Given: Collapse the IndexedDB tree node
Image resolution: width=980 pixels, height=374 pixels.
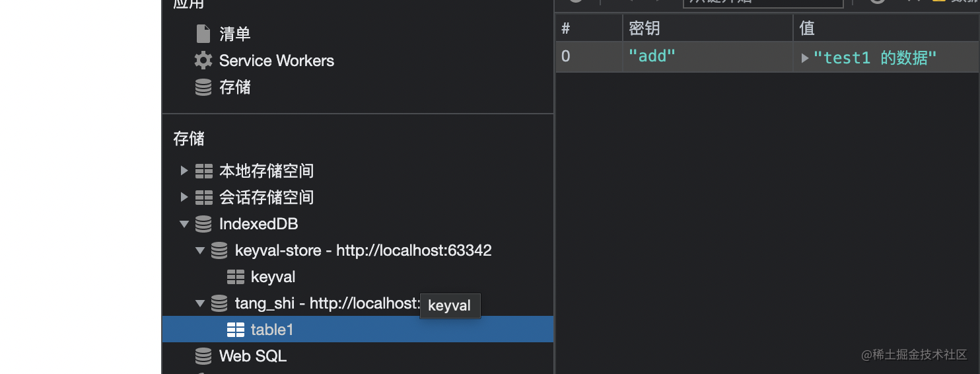Looking at the screenshot, I should (184, 224).
